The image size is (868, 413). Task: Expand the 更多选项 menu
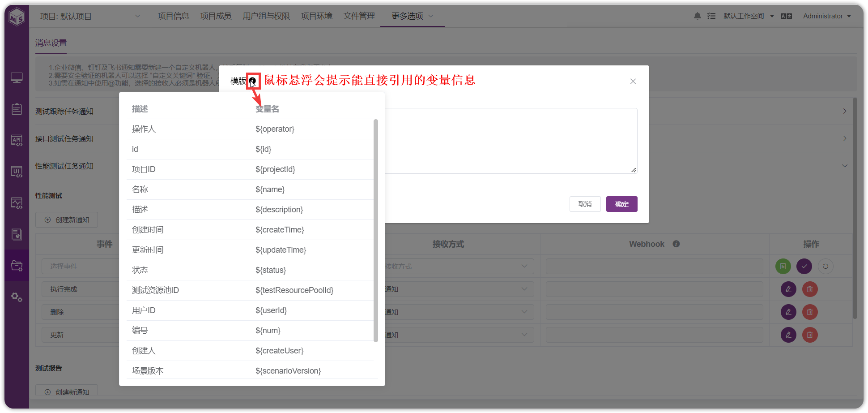click(412, 16)
